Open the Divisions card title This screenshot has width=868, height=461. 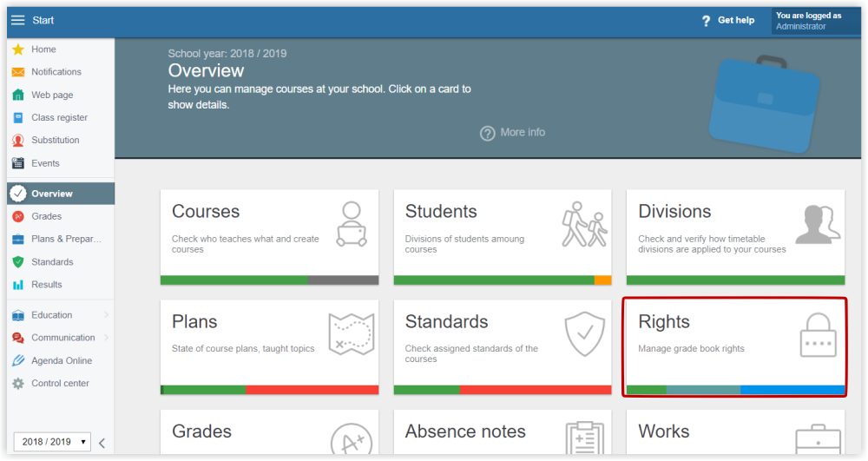pos(674,212)
